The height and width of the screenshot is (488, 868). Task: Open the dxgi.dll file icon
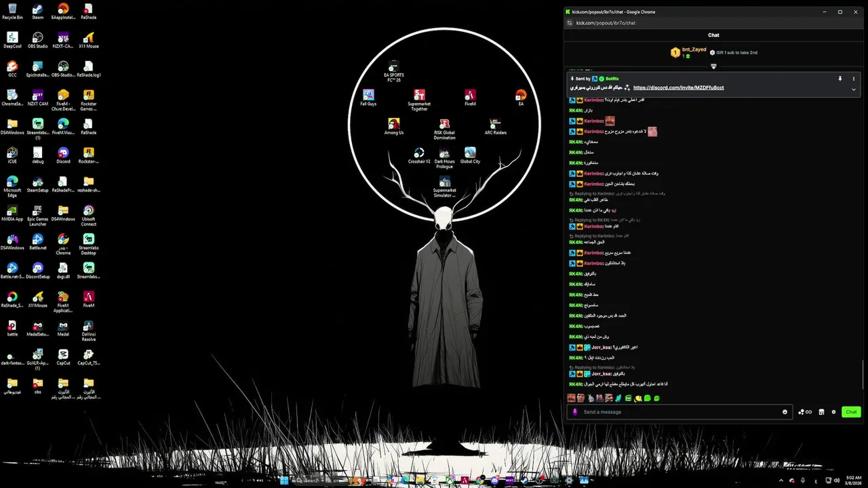(x=63, y=271)
